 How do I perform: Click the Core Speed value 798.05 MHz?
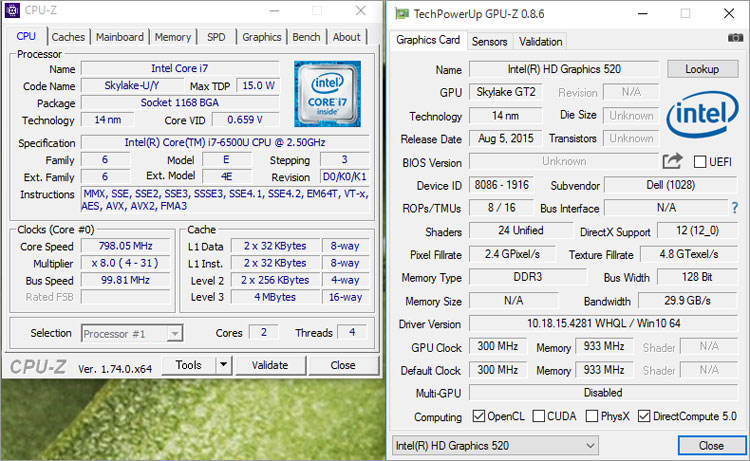pos(125,246)
